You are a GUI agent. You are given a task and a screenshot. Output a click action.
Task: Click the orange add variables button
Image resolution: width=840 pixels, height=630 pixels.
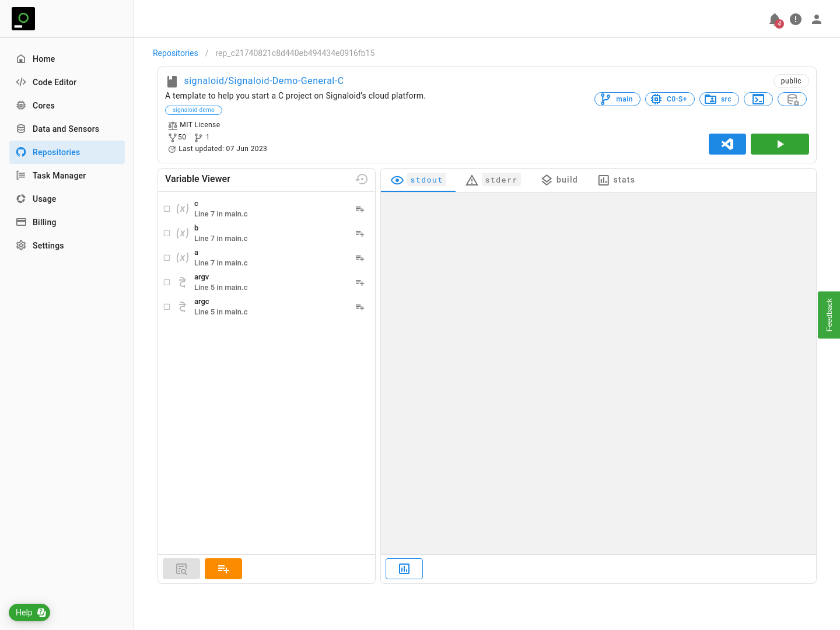coord(223,569)
